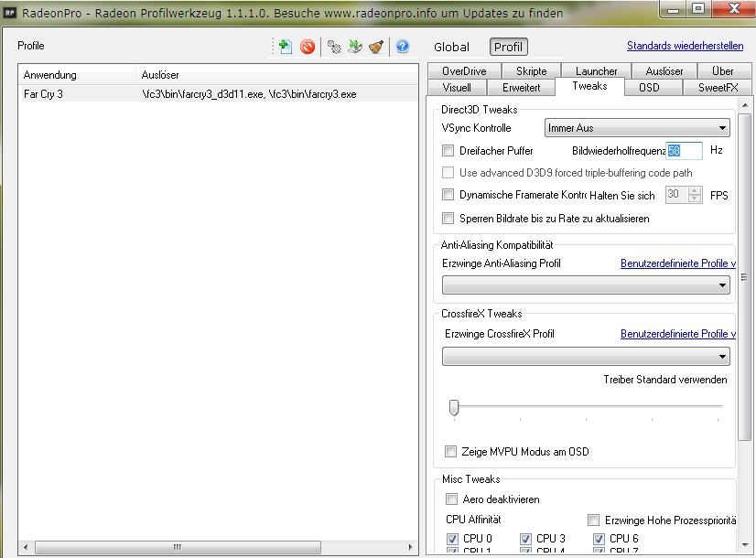Select the Tweaks tab
756x558 pixels.
[x=589, y=86]
